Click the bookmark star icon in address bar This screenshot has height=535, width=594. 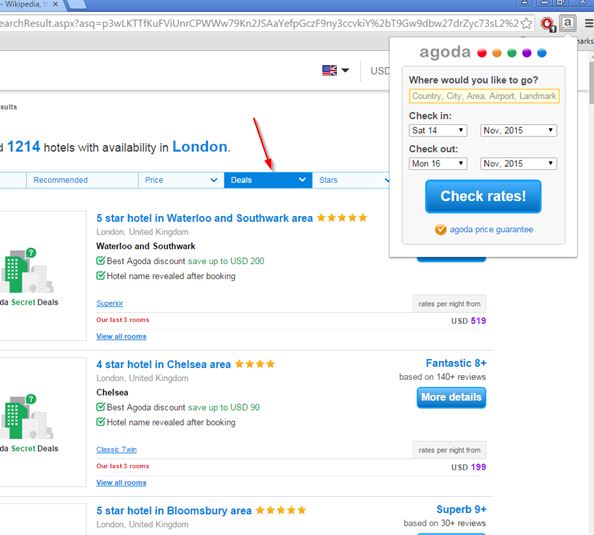pos(526,23)
